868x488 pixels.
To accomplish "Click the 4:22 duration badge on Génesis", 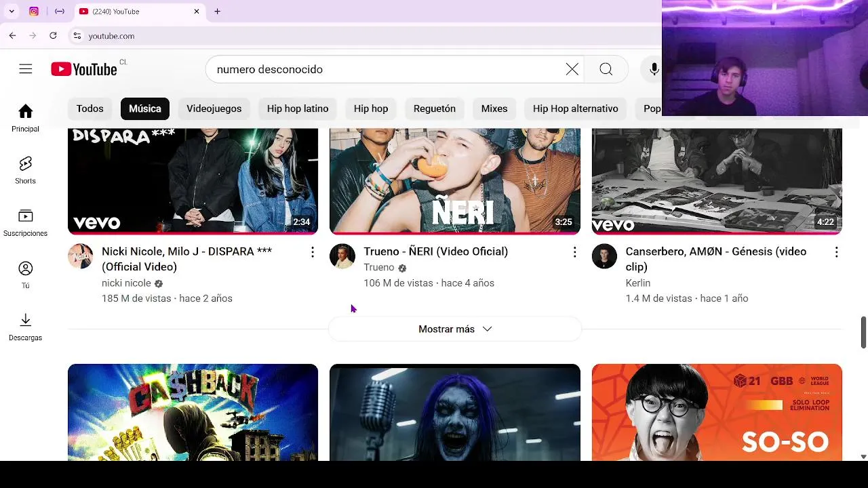I will [825, 222].
